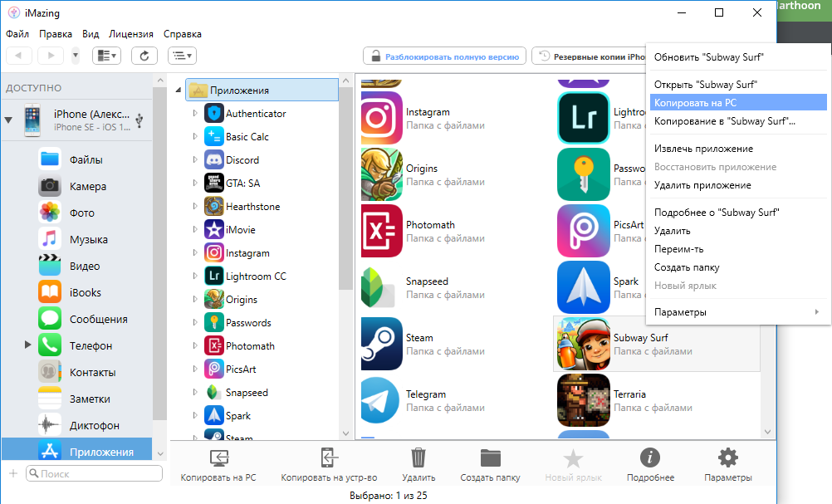Image resolution: width=832 pixels, height=504 pixels.
Task: Collapse the iPhone device entry
Action: pyautogui.click(x=8, y=120)
